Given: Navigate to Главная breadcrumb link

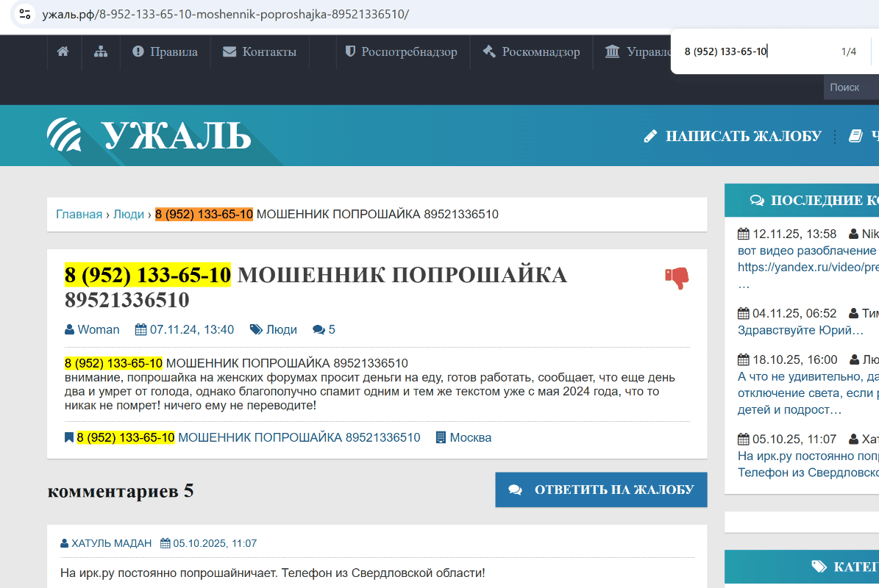Looking at the screenshot, I should click(79, 214).
